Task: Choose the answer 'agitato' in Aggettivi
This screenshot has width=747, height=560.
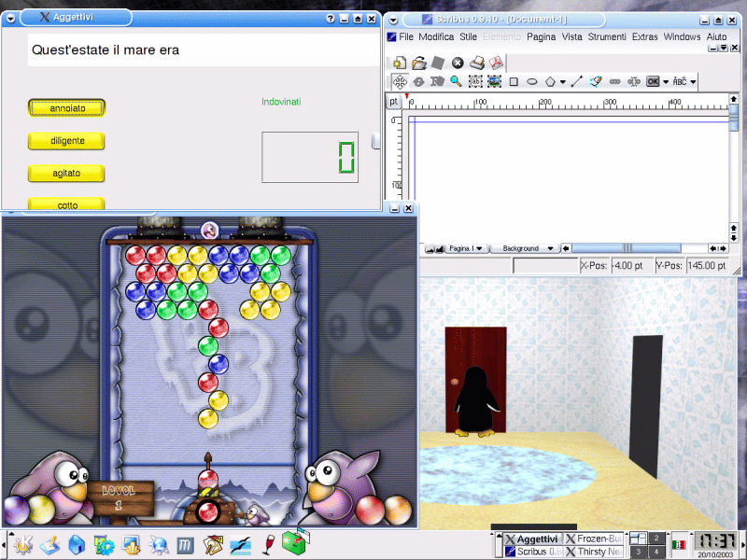Action: 66,174
